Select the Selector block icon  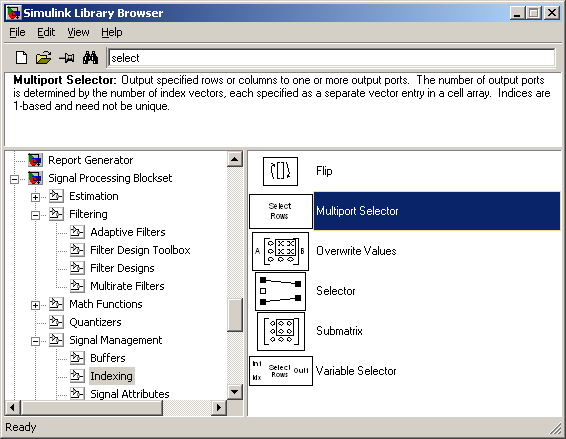[x=280, y=291]
